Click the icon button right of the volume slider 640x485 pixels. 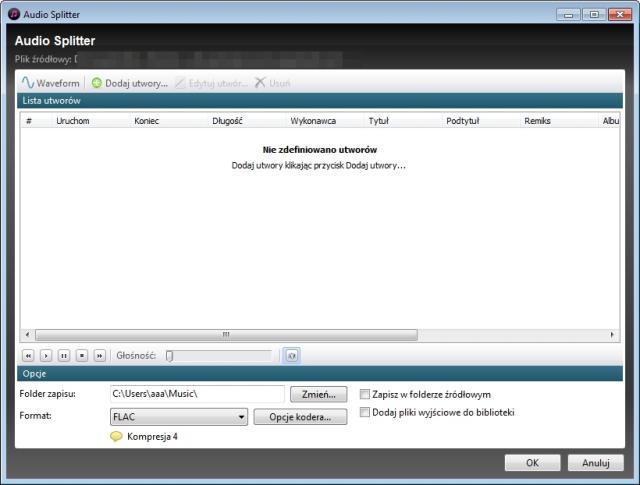tap(291, 354)
